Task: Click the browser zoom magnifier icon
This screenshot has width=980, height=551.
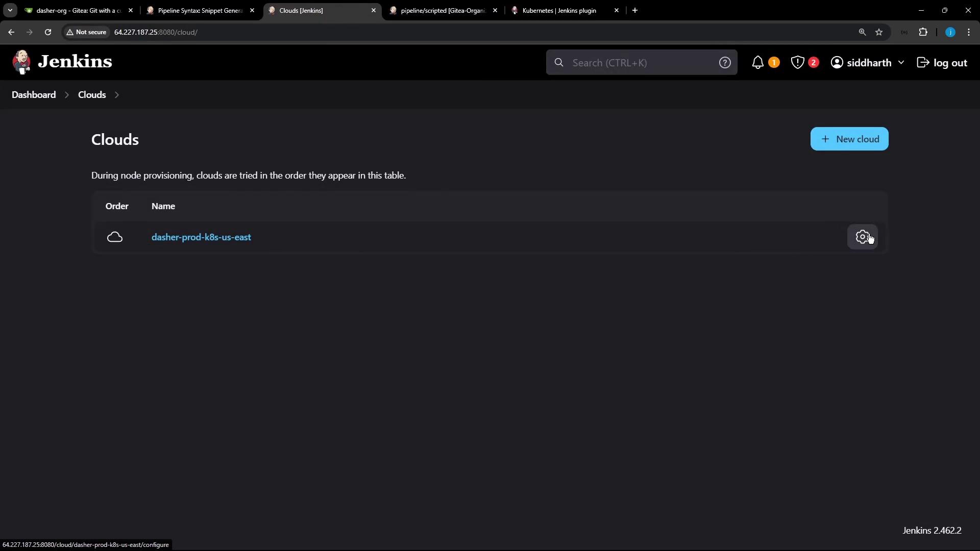Action: click(x=862, y=32)
